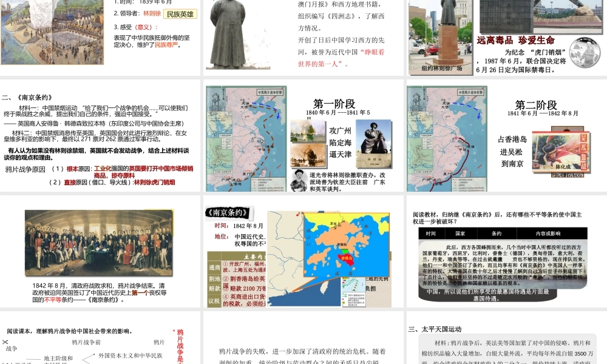The width and height of the screenshot is (607, 364).
Task: Select the 第二阶段 slide heading
Action: (536, 105)
